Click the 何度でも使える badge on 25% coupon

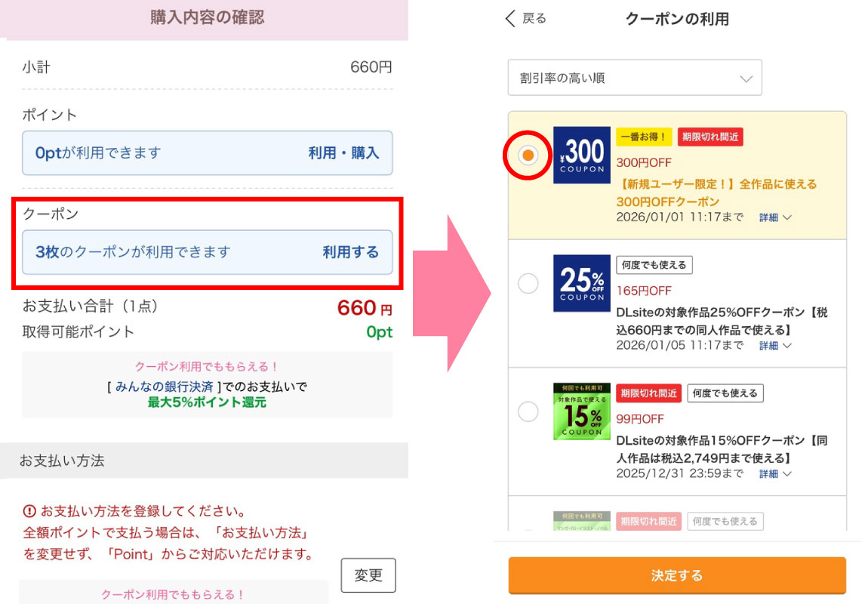(x=654, y=265)
